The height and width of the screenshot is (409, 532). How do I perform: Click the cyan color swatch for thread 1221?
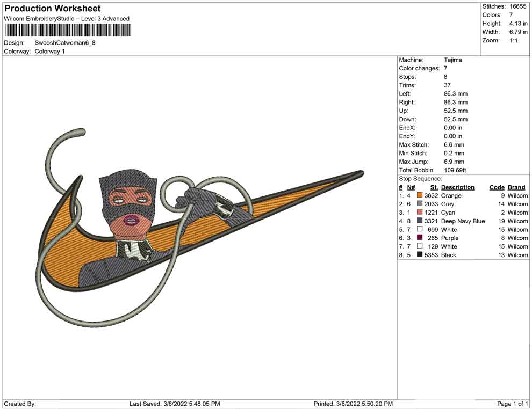click(x=420, y=212)
